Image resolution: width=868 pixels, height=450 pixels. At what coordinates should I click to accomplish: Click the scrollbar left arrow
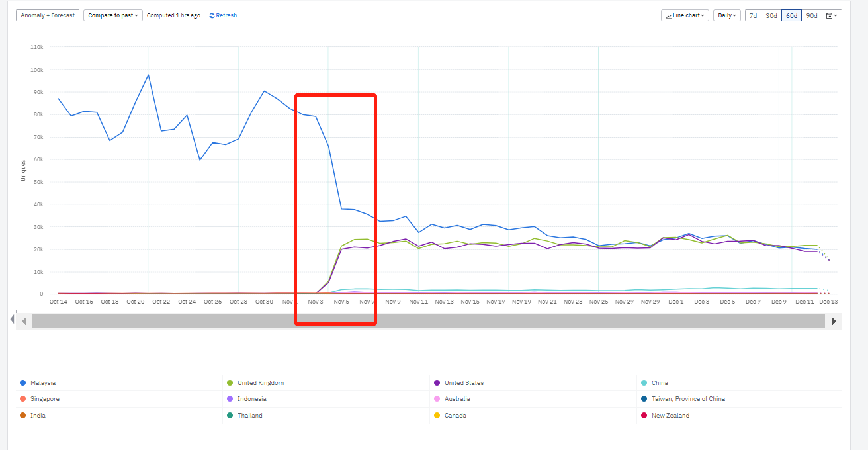(24, 322)
